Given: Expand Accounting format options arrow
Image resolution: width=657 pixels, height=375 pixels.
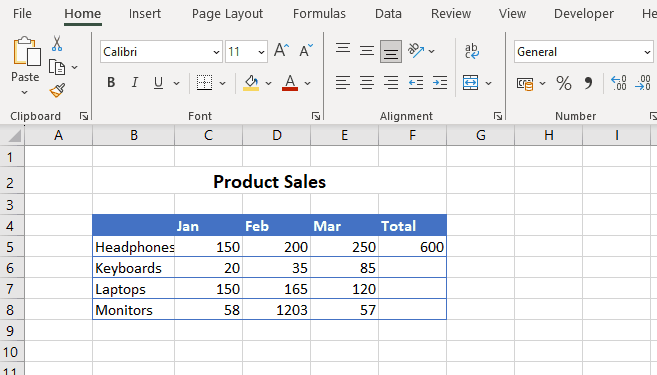Looking at the screenshot, I should (542, 83).
